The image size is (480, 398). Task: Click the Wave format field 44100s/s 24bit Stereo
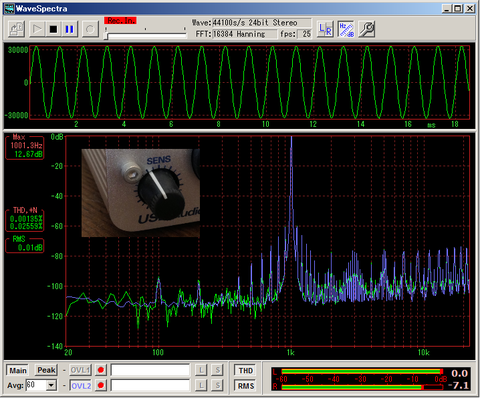coord(261,23)
